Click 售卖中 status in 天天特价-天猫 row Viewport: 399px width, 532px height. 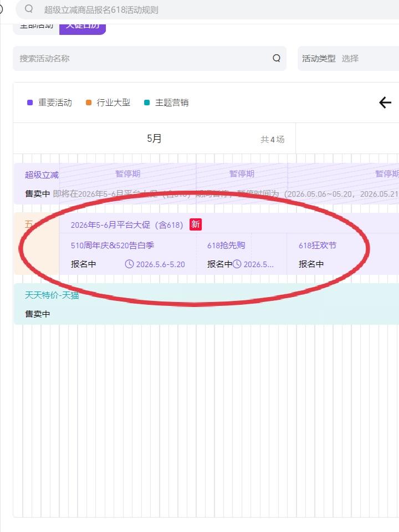coord(38,314)
